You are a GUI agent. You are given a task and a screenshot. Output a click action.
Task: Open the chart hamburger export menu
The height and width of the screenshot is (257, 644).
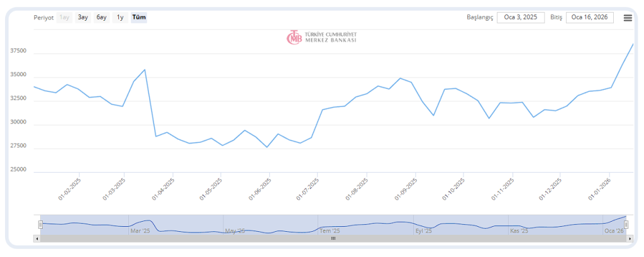pyautogui.click(x=628, y=18)
